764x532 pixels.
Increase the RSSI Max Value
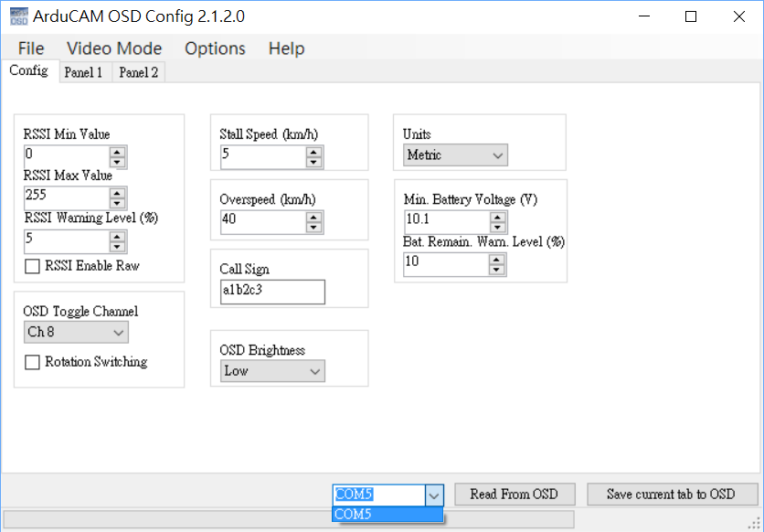117,193
